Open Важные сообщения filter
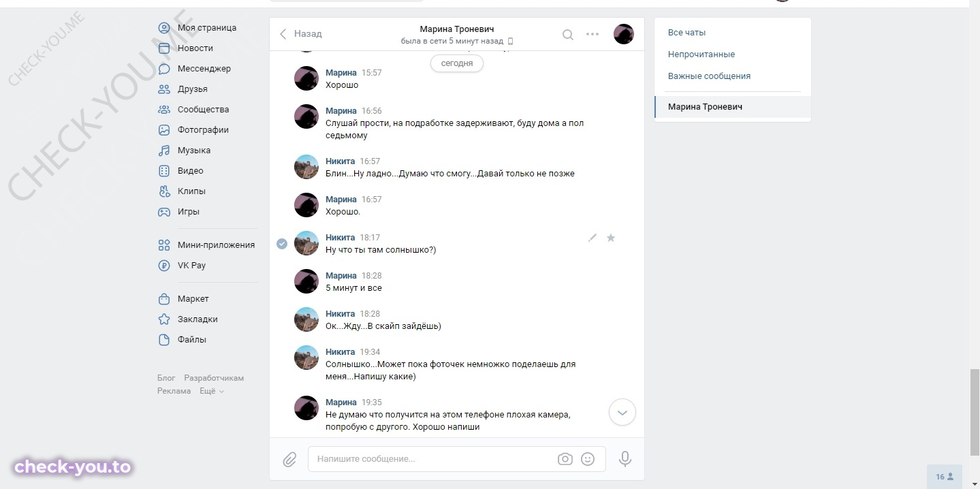980x489 pixels. [x=709, y=76]
